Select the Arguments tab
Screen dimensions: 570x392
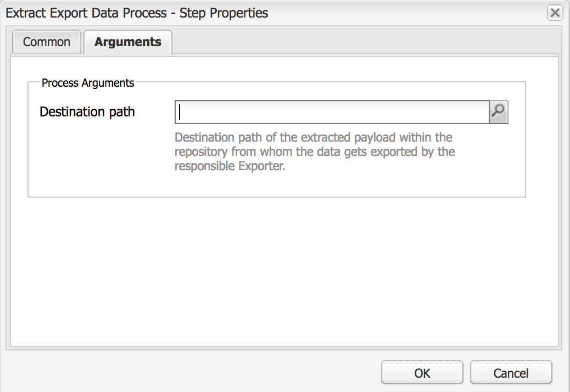point(128,42)
